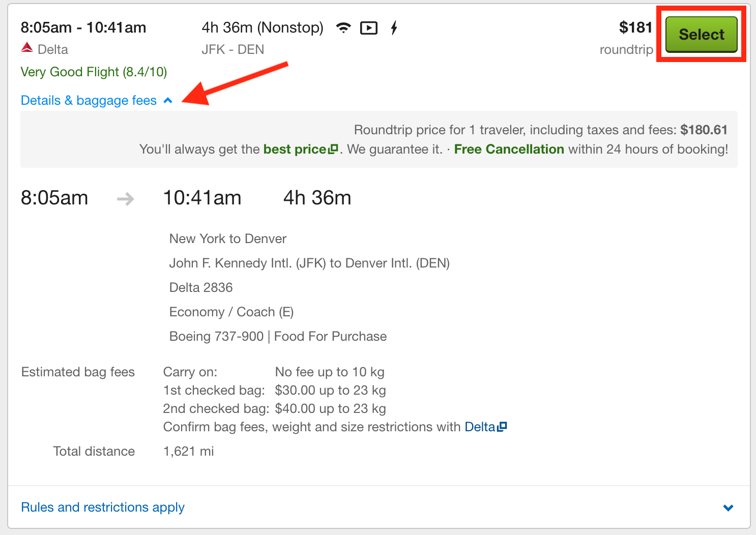Expand Rules and restrictions apply

pos(103,508)
